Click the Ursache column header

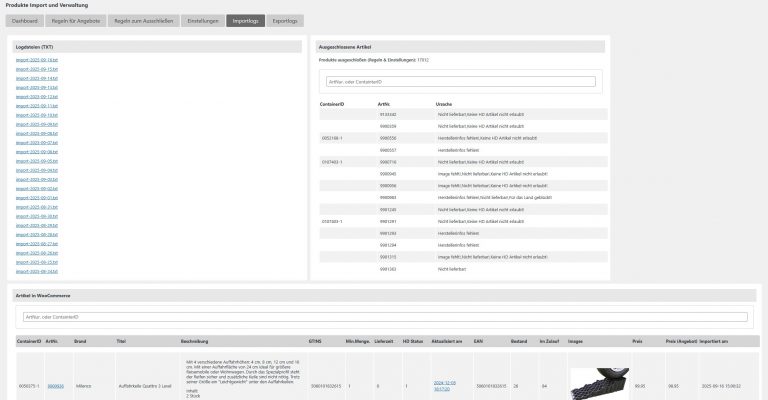click(445, 103)
